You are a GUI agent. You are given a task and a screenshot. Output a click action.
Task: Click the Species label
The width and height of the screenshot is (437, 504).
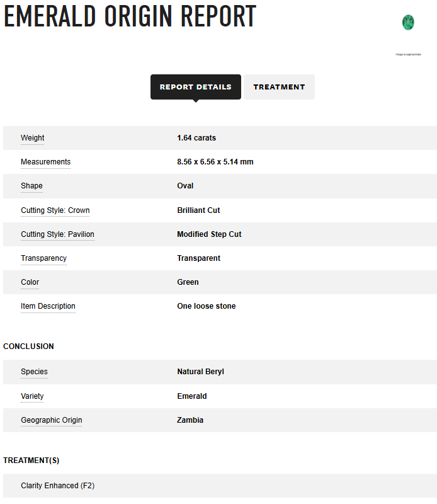pos(34,372)
